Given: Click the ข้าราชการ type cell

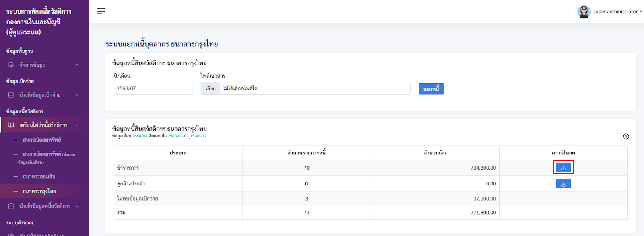Looking at the screenshot, I should (x=178, y=168).
